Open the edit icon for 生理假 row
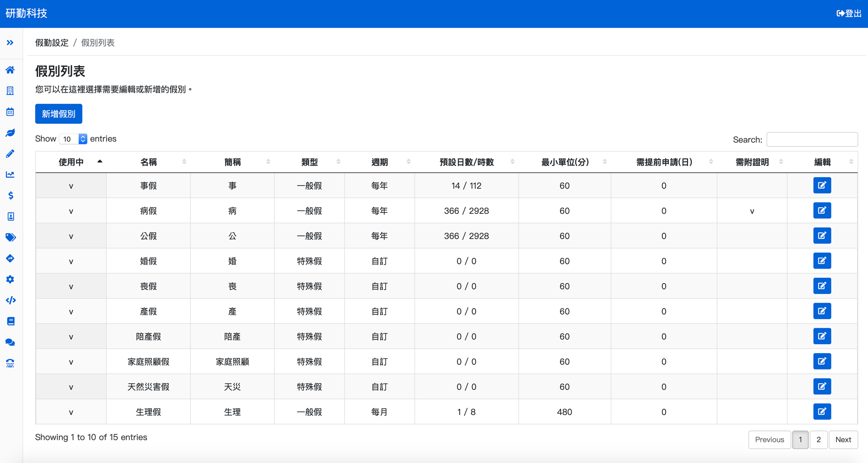This screenshot has width=868, height=463. pyautogui.click(x=822, y=411)
